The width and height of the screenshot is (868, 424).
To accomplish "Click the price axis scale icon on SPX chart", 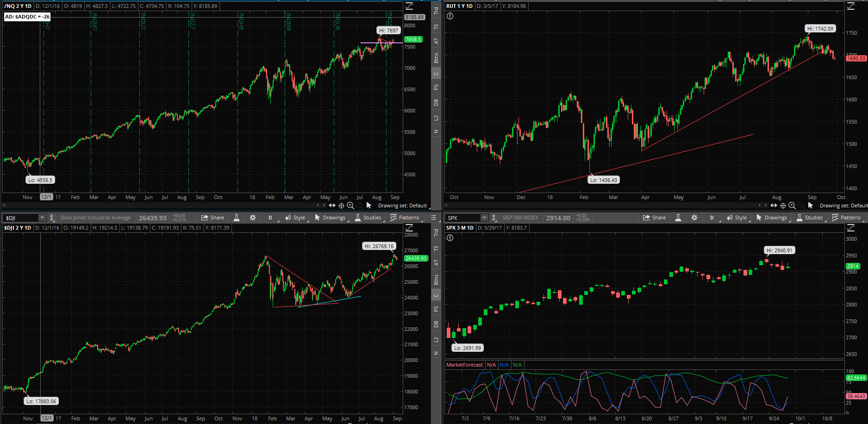I will [x=851, y=228].
